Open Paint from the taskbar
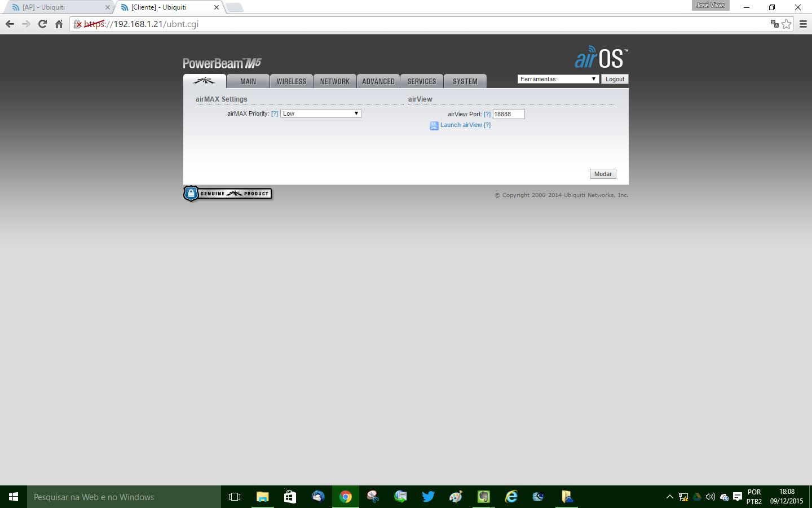This screenshot has height=508, width=812. 456,497
